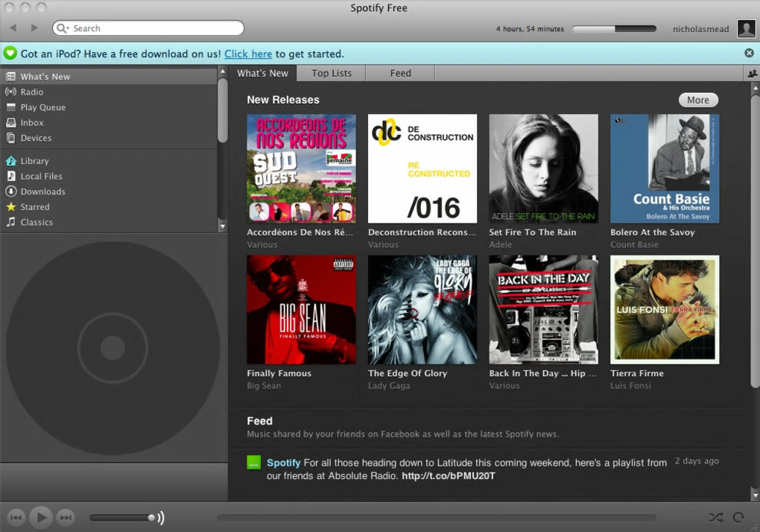Viewport: 760px width, 532px height.
Task: Follow the 'Click here' link
Action: point(247,54)
